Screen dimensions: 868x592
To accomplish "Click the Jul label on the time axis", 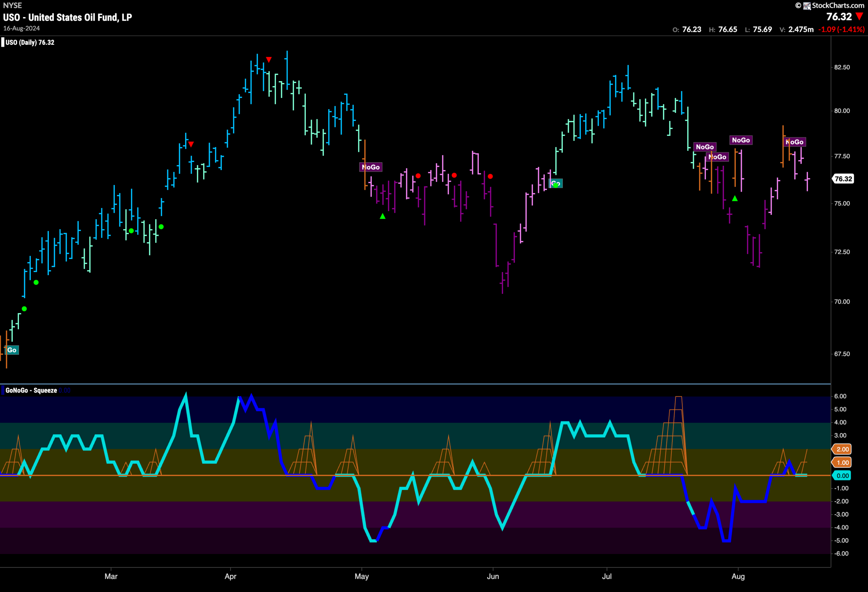I will 607,576.
